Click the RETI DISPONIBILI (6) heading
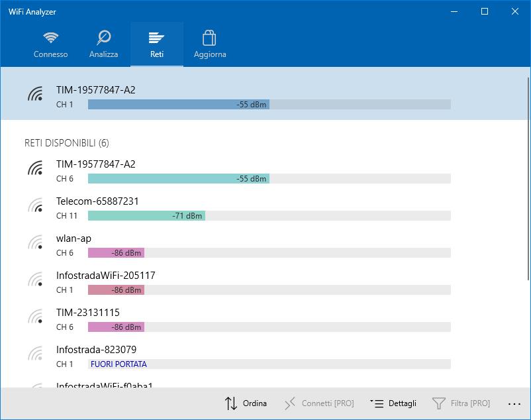 coord(67,143)
